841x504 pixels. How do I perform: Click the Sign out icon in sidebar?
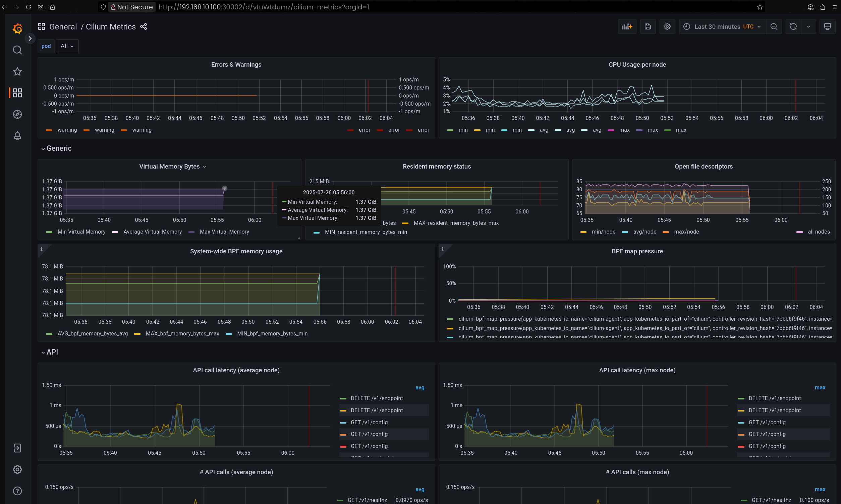pyautogui.click(x=17, y=448)
